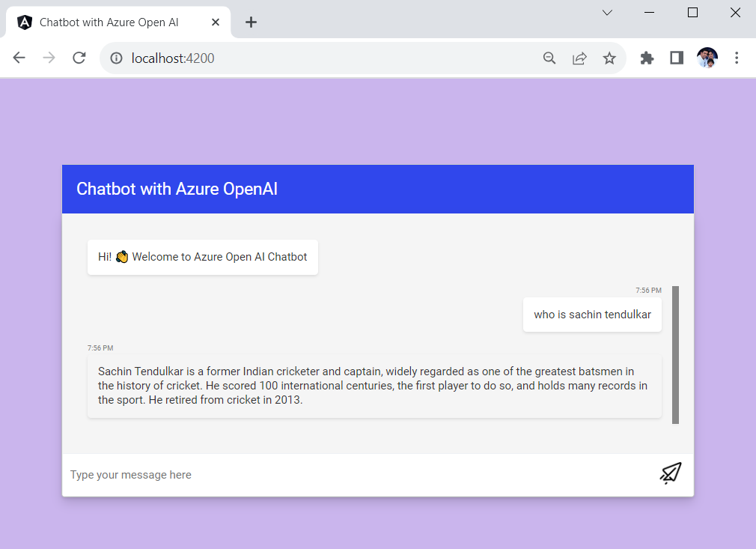Image resolution: width=756 pixels, height=549 pixels.
Task: Open a new browser tab with the plus
Action: (x=251, y=22)
